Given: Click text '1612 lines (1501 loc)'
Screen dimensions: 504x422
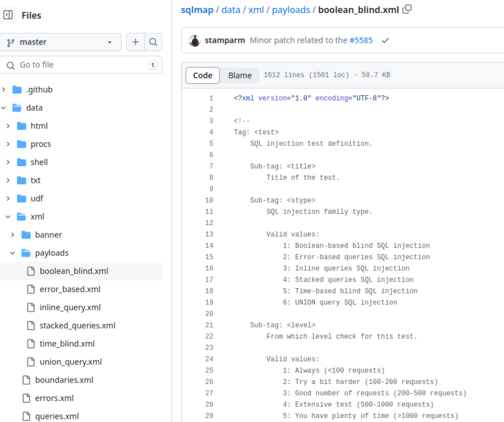Looking at the screenshot, I should (x=306, y=75).
